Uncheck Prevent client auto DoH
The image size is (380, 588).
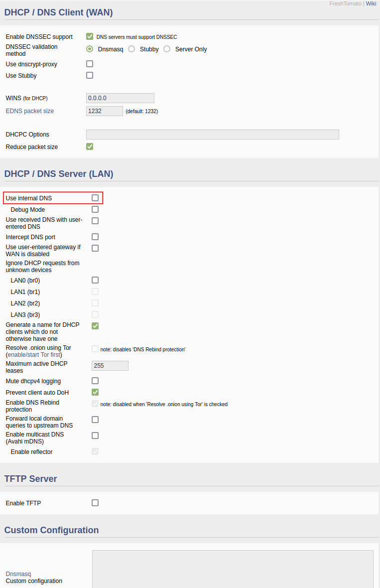95,392
